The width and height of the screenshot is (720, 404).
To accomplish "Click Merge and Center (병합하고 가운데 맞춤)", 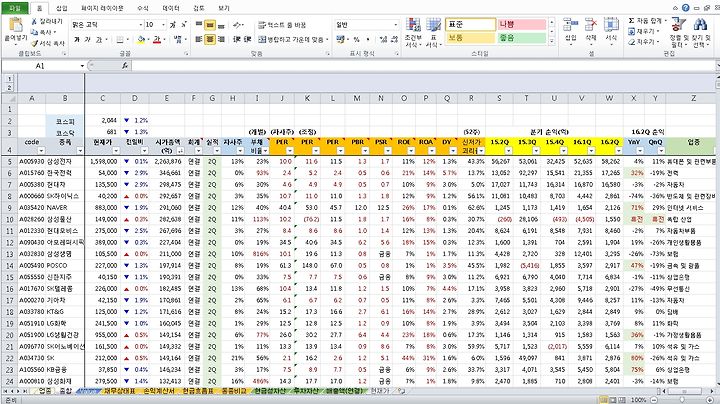I will click(291, 40).
